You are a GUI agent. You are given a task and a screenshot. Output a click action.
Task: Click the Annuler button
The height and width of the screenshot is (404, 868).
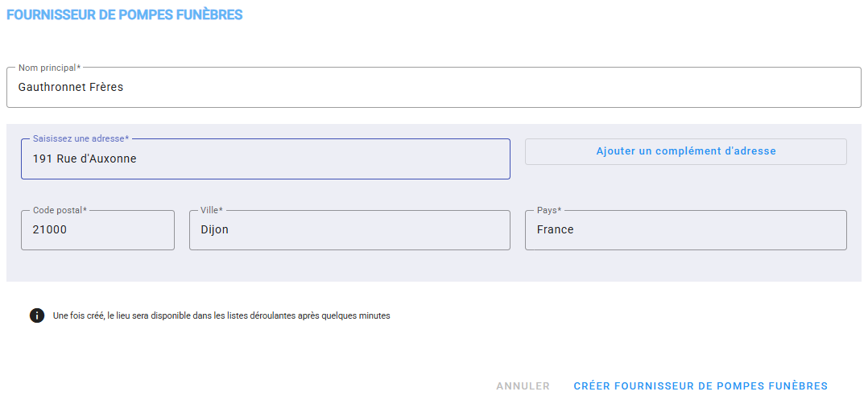pyautogui.click(x=523, y=386)
